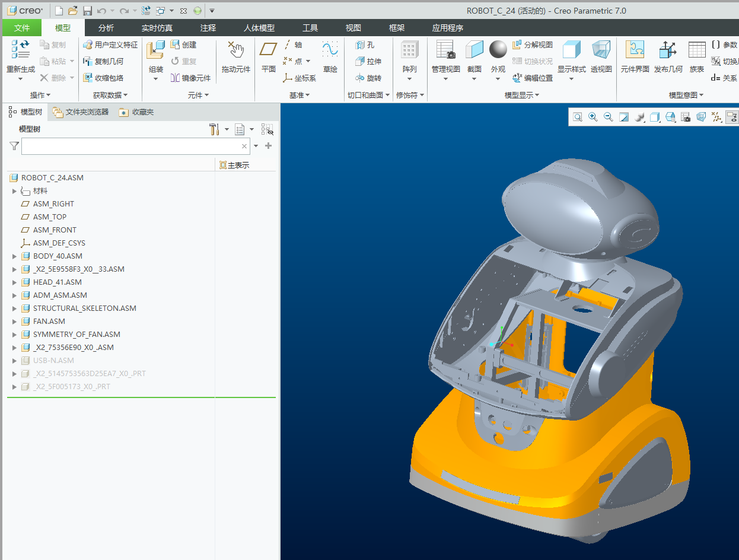Screen dimensions: 739x560
Task: Switch to the 分析 ribbon tab
Action: point(106,28)
